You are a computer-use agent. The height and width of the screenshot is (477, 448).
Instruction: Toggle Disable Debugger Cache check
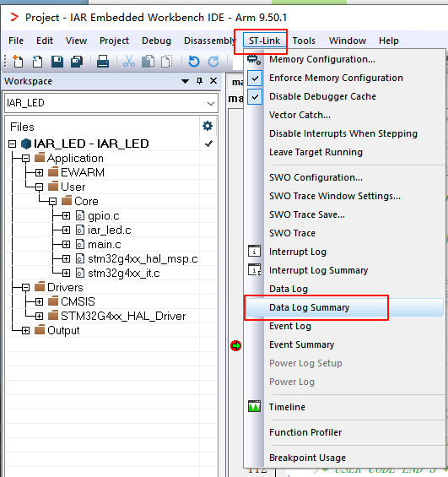[255, 97]
